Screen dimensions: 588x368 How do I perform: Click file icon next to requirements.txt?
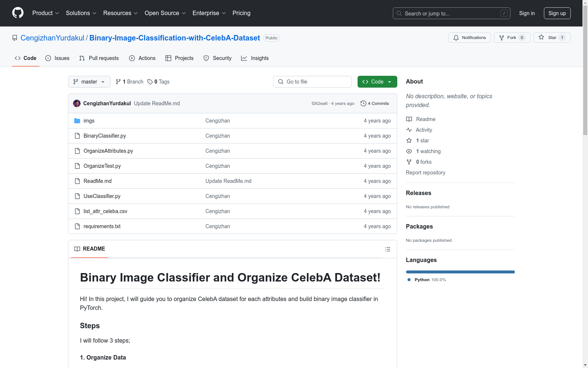pos(77,226)
